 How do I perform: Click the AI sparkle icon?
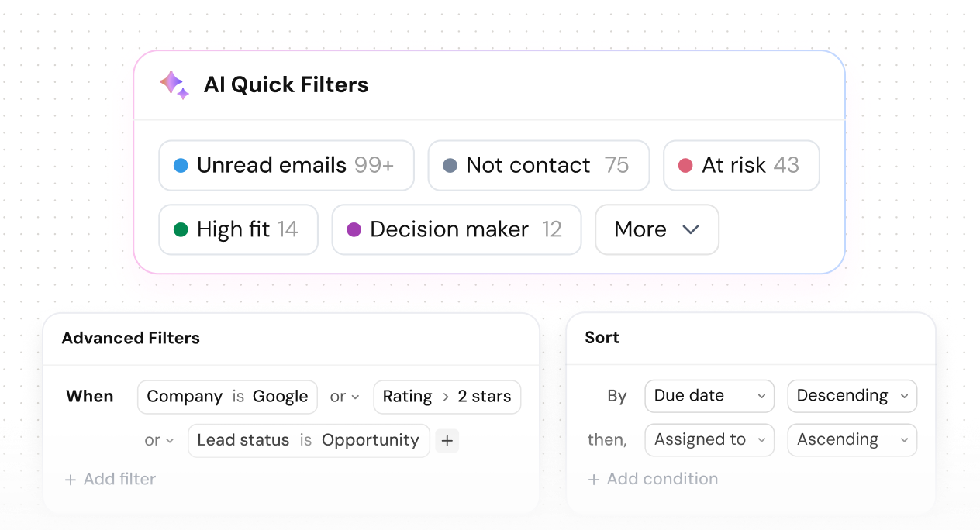[x=174, y=84]
